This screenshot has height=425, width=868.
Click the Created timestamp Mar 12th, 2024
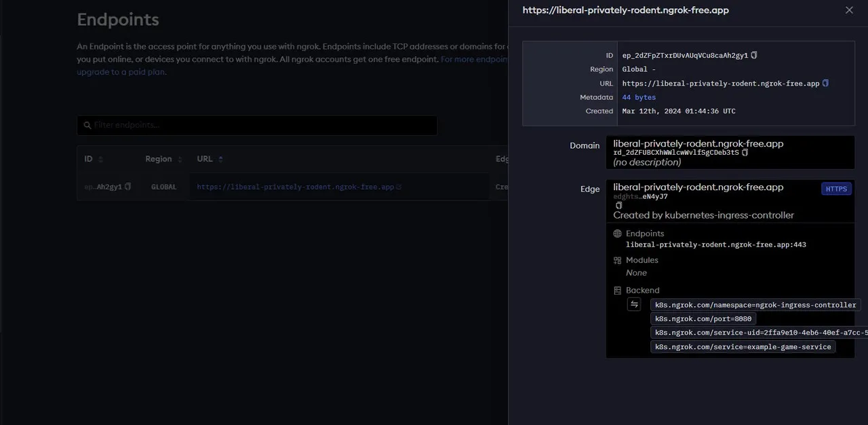coord(679,111)
